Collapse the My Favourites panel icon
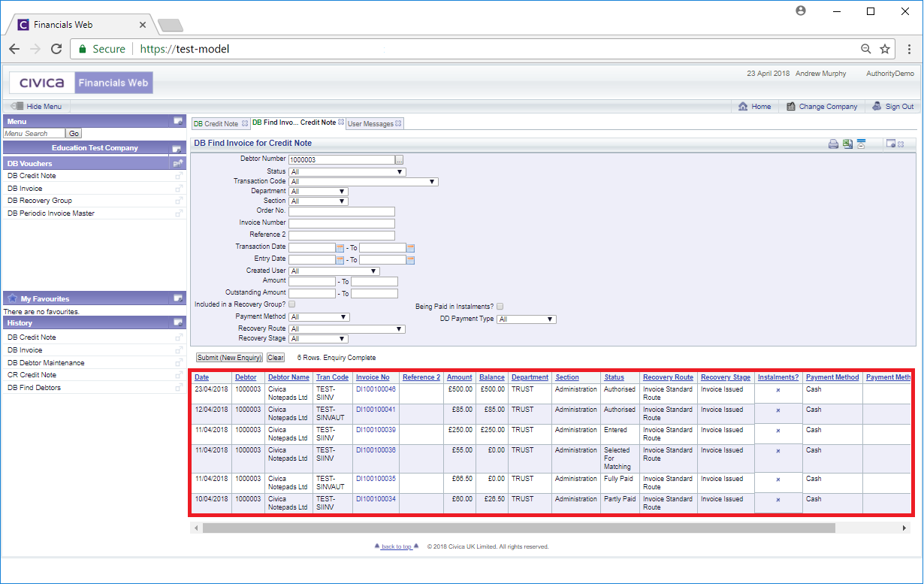Screen dimensions: 924x584 point(178,298)
